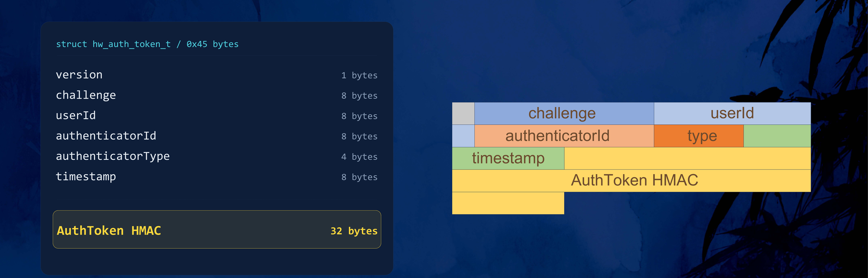Click the gray version cell in diagram
The height and width of the screenshot is (278, 868).
(464, 113)
